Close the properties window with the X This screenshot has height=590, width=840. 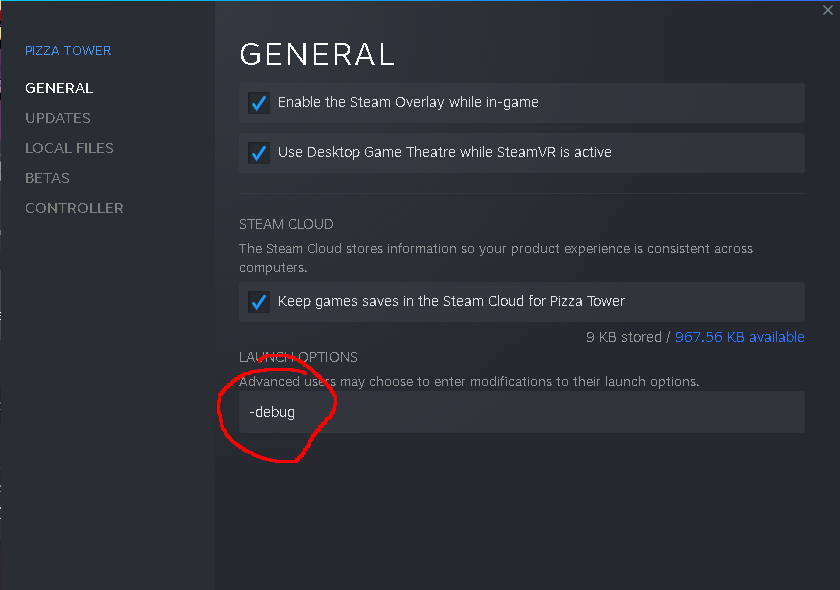(x=826, y=11)
